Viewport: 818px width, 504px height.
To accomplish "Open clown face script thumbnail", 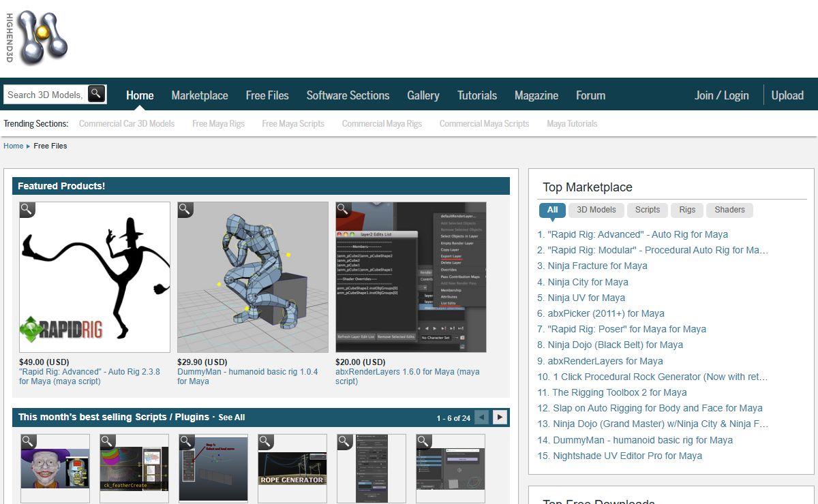I will [55, 468].
